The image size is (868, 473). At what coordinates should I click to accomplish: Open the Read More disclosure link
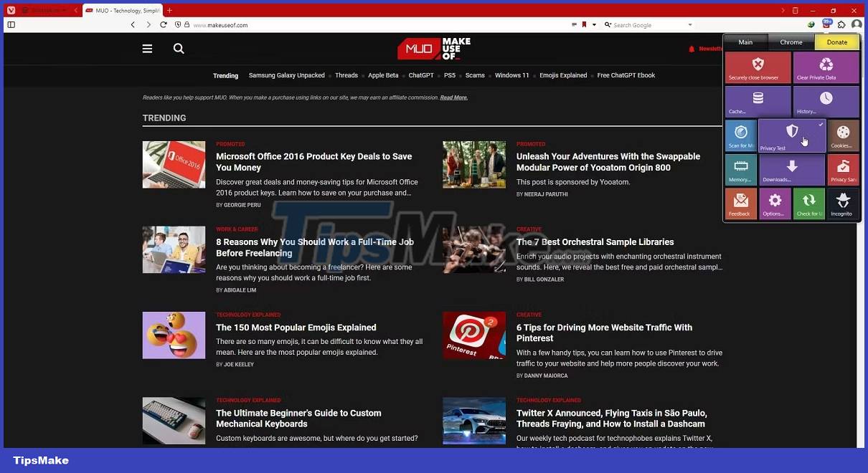click(453, 97)
